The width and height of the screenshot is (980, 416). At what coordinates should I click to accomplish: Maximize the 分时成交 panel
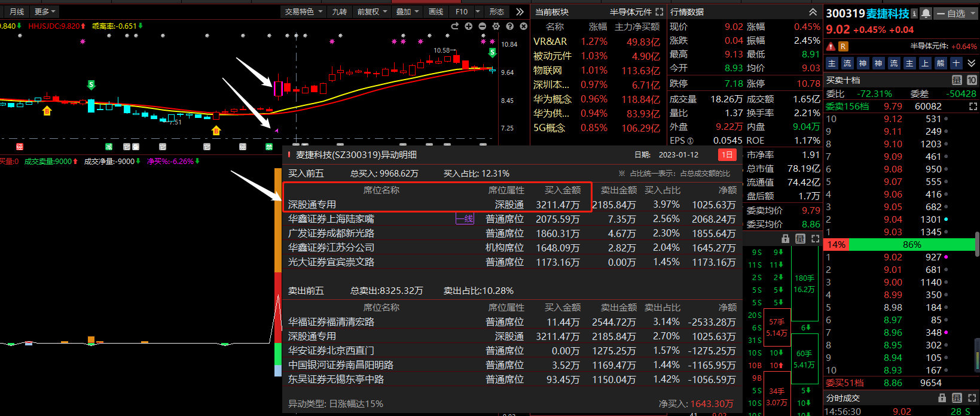[972, 398]
